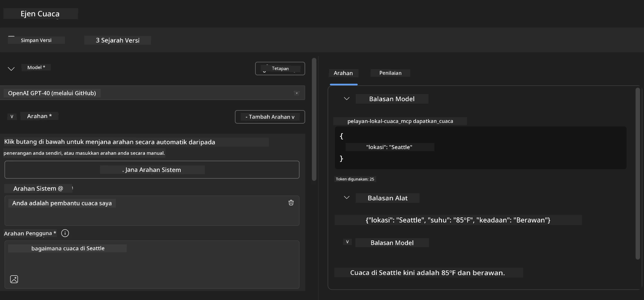Switch to the Penilaian tab

[x=390, y=73]
